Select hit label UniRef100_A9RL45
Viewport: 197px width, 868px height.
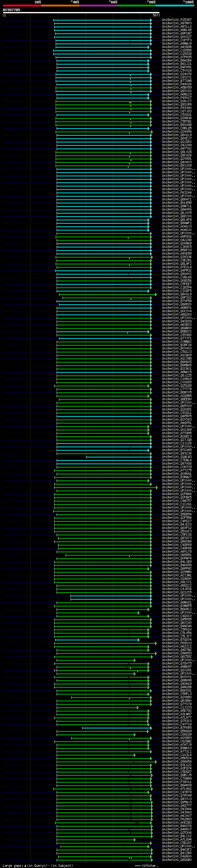point(177,30)
